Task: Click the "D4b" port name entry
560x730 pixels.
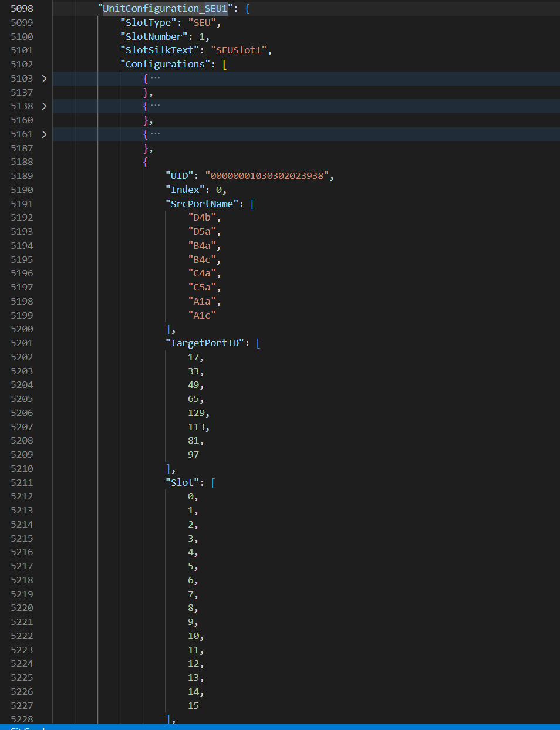Action: pos(202,218)
